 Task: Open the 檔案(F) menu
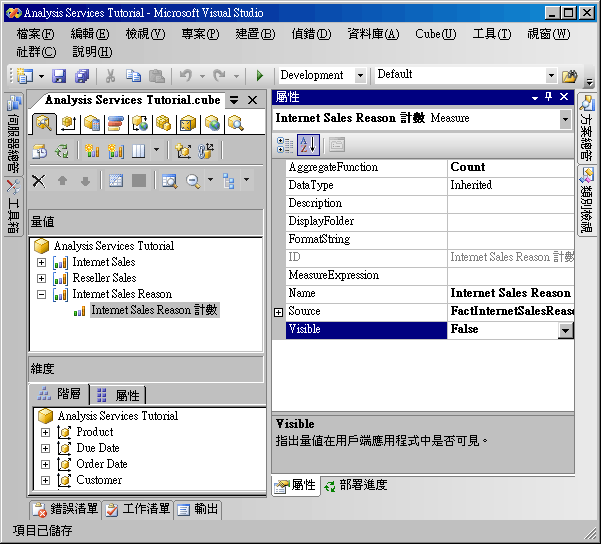(35, 34)
